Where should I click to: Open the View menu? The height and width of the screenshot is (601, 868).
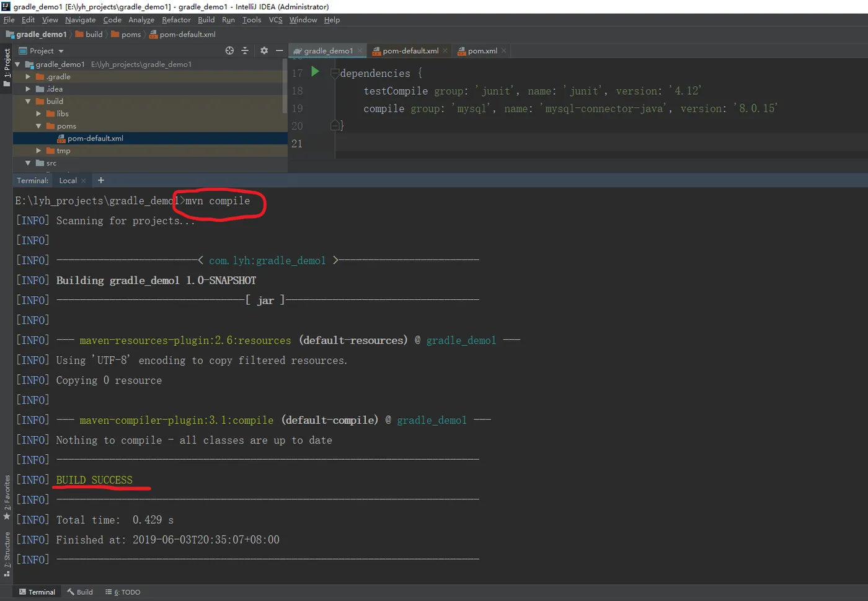[50, 20]
